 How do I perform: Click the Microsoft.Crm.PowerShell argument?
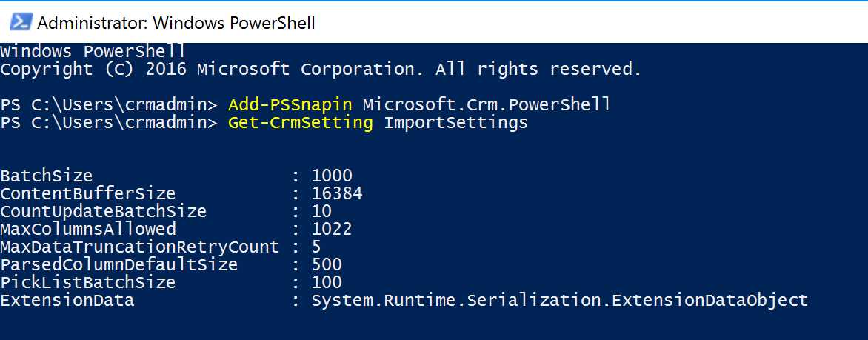tap(487, 104)
